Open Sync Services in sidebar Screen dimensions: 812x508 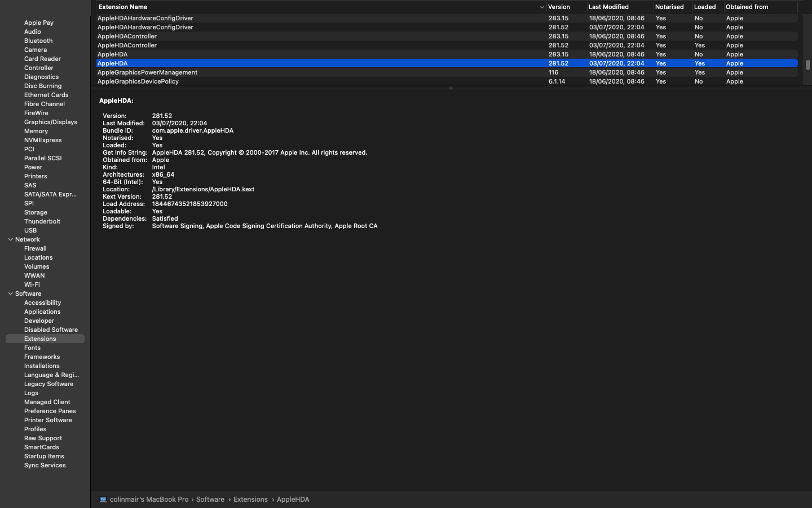(x=45, y=465)
